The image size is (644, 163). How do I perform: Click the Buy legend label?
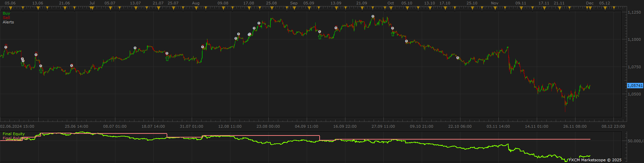click(x=6, y=13)
